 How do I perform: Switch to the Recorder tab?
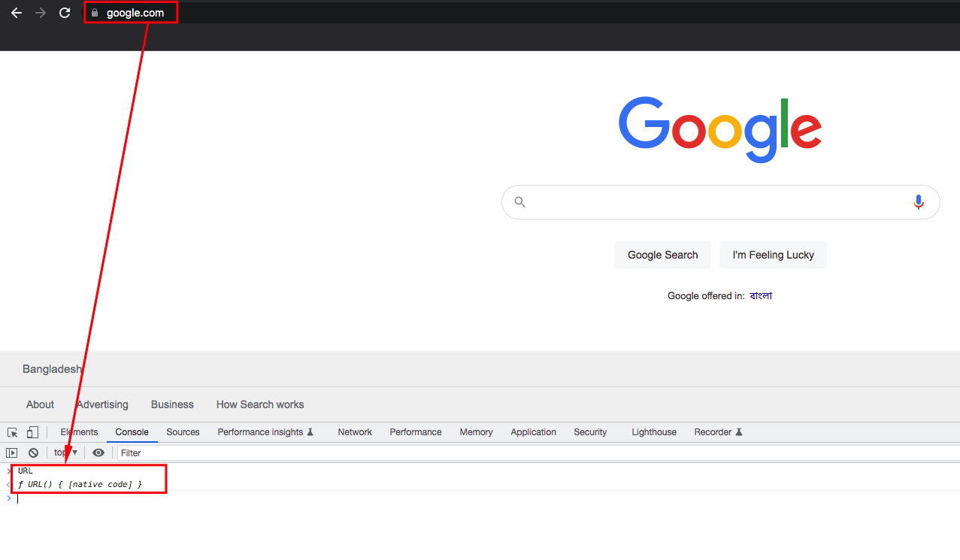718,432
